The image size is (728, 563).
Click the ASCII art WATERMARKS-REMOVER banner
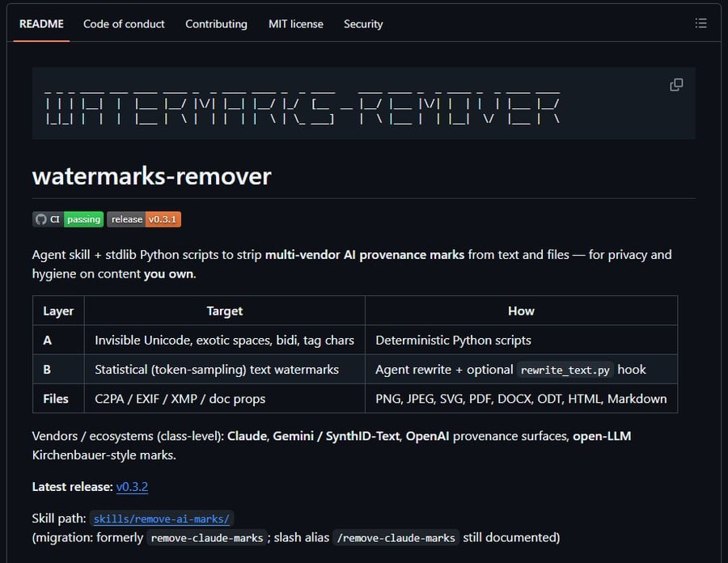(303, 108)
